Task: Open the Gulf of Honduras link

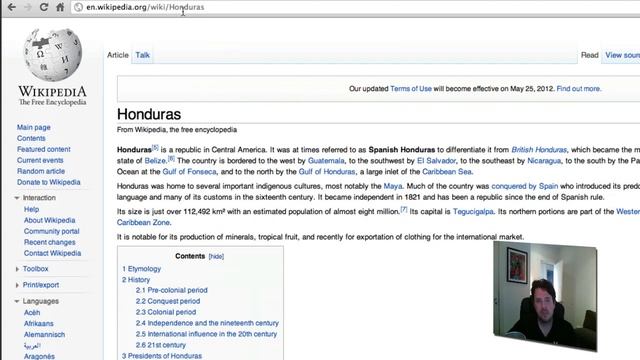Action: pos(327,172)
